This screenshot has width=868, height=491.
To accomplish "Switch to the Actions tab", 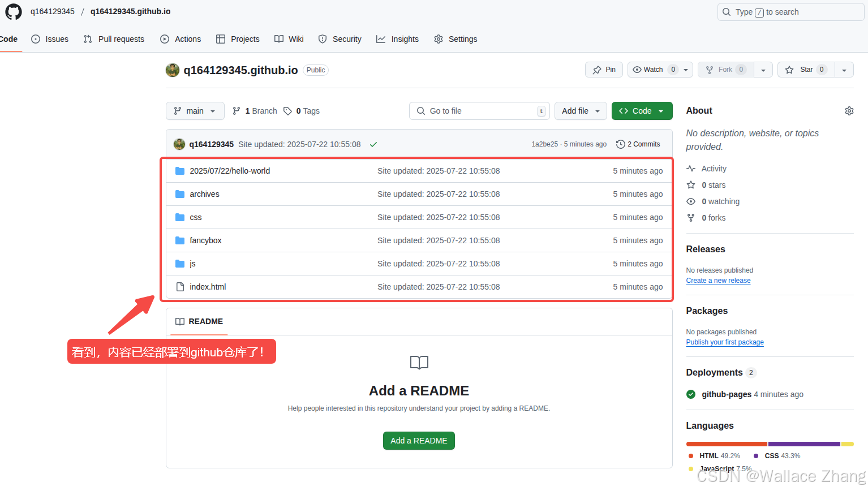I will [x=181, y=39].
